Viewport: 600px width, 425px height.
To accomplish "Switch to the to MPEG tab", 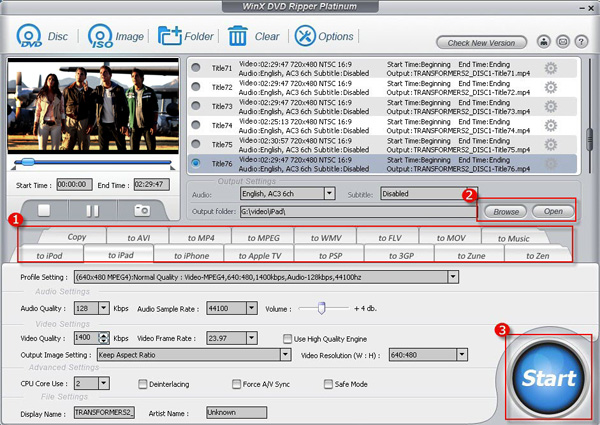I will (x=263, y=238).
